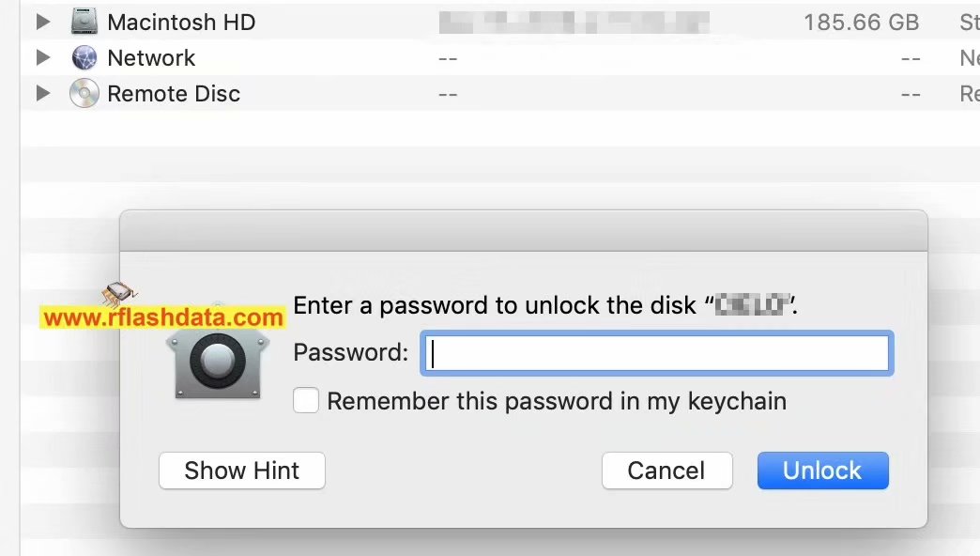
Task: Click the small chip icon above the watermark
Action: click(x=118, y=295)
